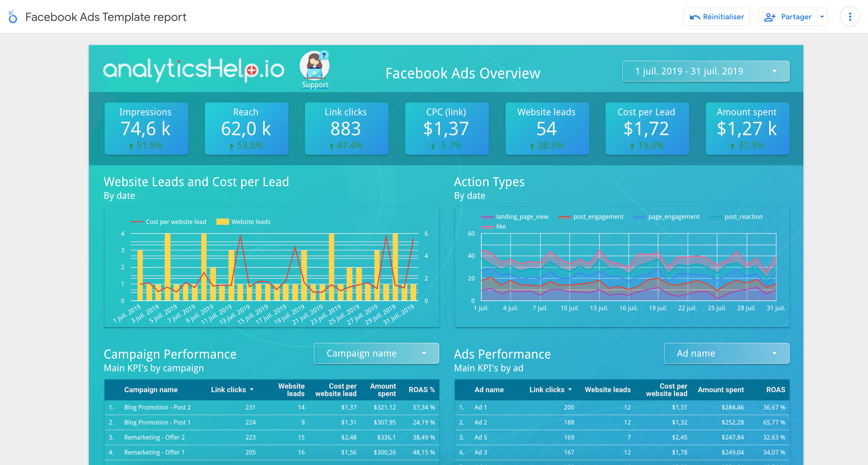
Task: Open the Ad name filter dropdown
Action: [x=726, y=353]
